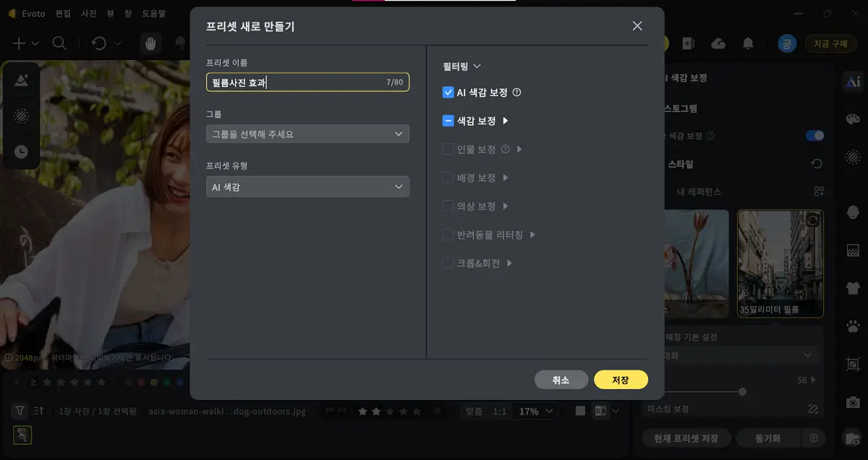Open the Evoto menu
Image resolution: width=868 pixels, height=460 pixels.
[x=33, y=13]
